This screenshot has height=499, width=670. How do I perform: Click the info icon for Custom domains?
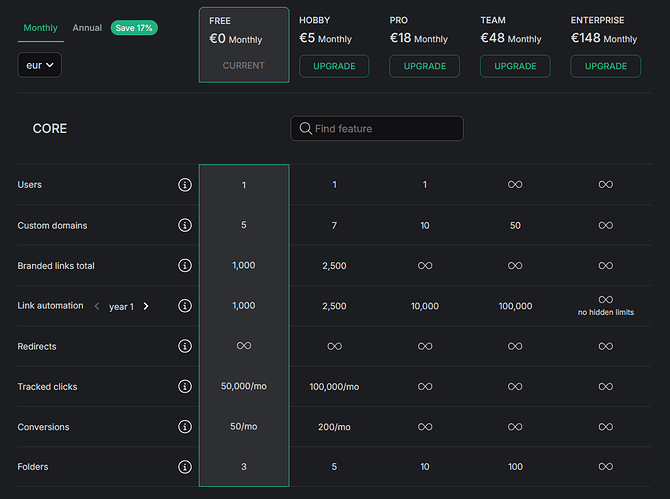click(x=184, y=226)
